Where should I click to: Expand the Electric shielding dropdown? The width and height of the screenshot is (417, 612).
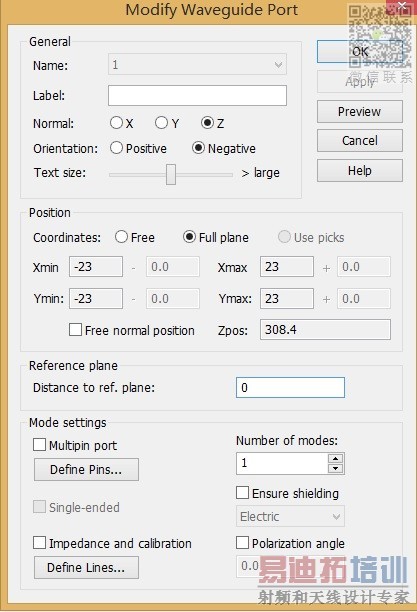click(336, 517)
